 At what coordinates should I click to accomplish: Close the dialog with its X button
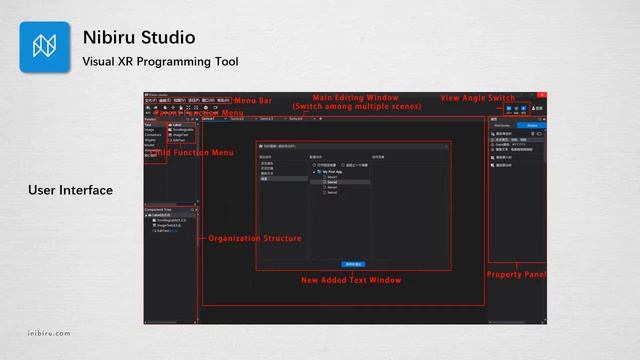(x=446, y=146)
